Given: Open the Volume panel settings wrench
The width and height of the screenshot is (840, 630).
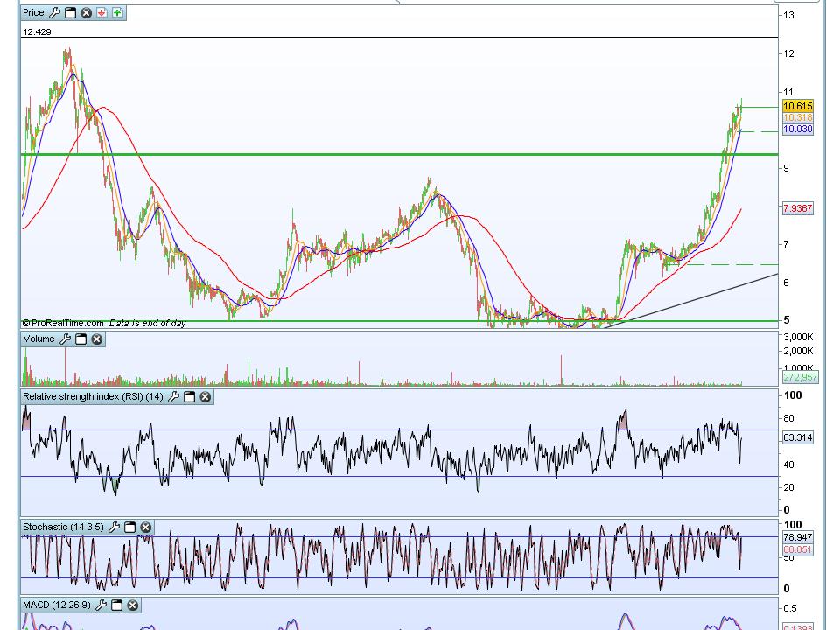Looking at the screenshot, I should tap(65, 339).
